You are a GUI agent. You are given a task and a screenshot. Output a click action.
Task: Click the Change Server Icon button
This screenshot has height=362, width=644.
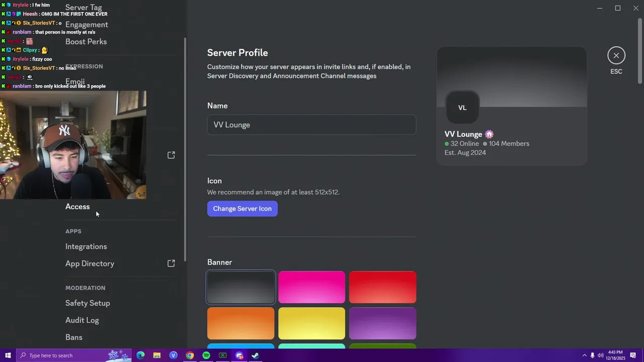[242, 209]
